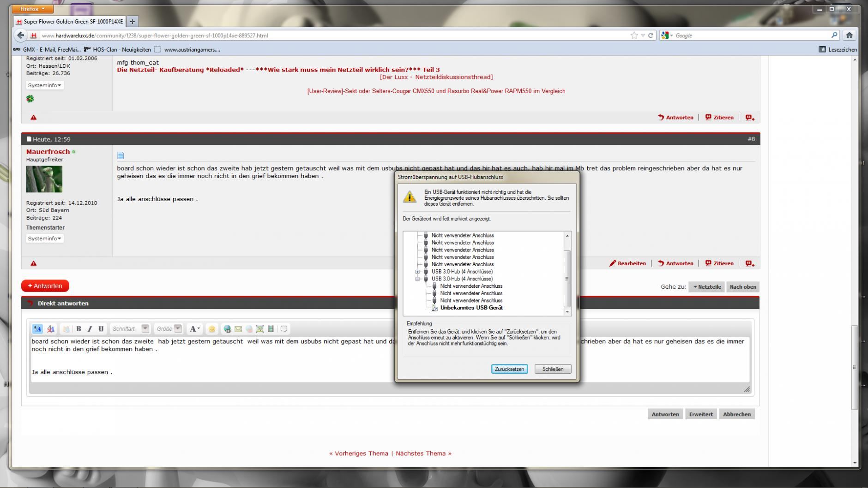The height and width of the screenshot is (488, 868).
Task: Bookmark page with the star icon
Action: [x=634, y=36]
